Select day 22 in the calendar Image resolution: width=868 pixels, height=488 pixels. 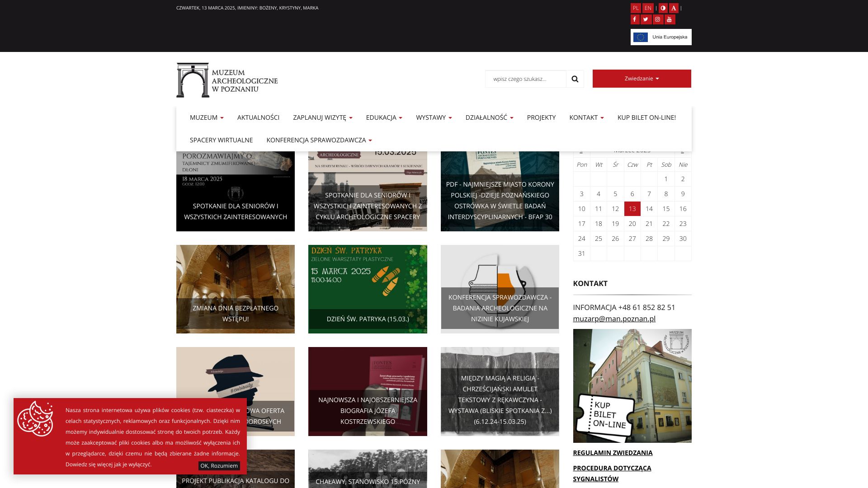[666, 224]
